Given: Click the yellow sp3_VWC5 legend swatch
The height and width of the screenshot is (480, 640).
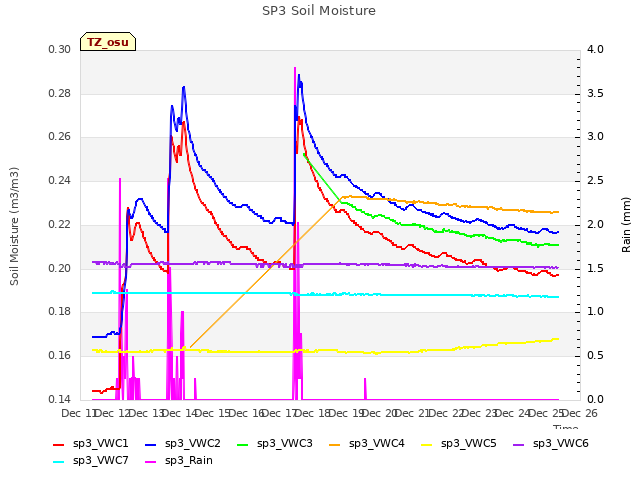Looking at the screenshot, I should [x=427, y=444].
